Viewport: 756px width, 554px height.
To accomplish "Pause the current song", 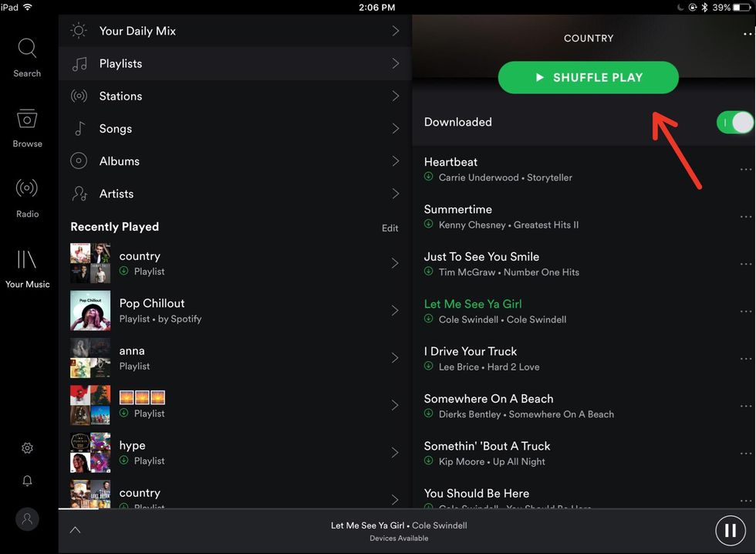I will (729, 530).
